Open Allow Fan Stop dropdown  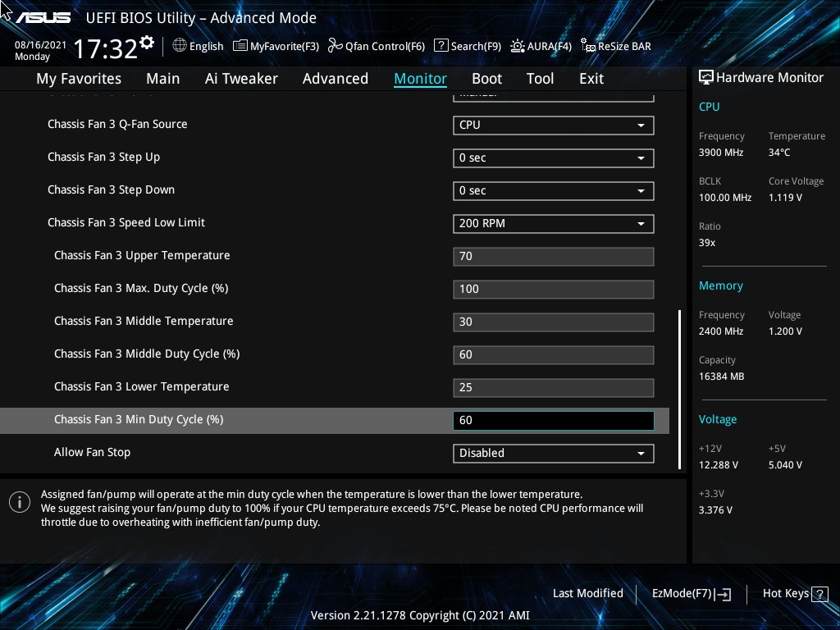(x=554, y=453)
